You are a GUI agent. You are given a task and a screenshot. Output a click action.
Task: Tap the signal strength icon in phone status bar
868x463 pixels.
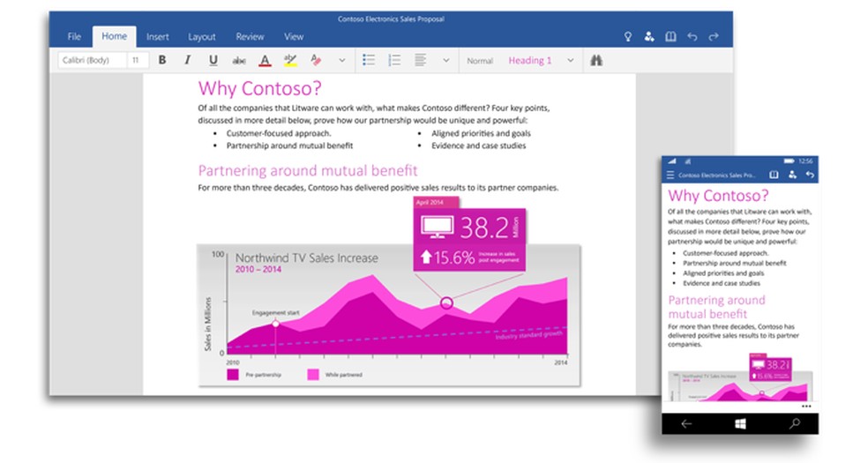pos(672,161)
